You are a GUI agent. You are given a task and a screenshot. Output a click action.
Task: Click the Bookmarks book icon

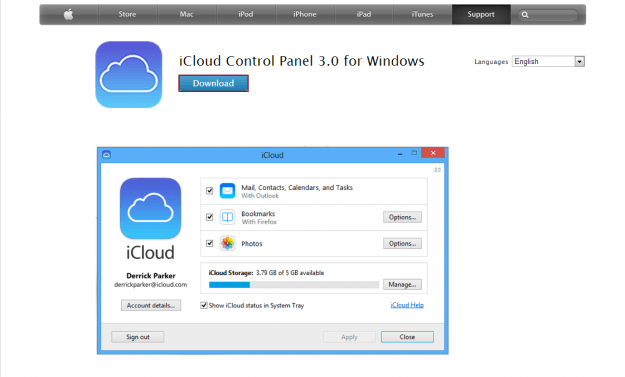click(227, 217)
